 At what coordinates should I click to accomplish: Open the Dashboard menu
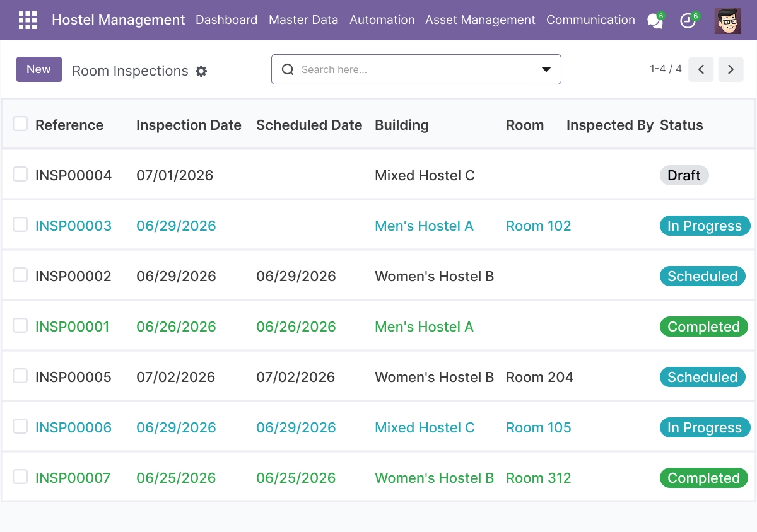[226, 20]
